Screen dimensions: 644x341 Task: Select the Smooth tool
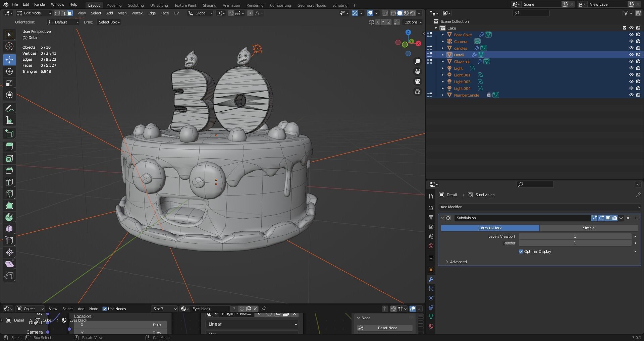pyautogui.click(x=9, y=229)
